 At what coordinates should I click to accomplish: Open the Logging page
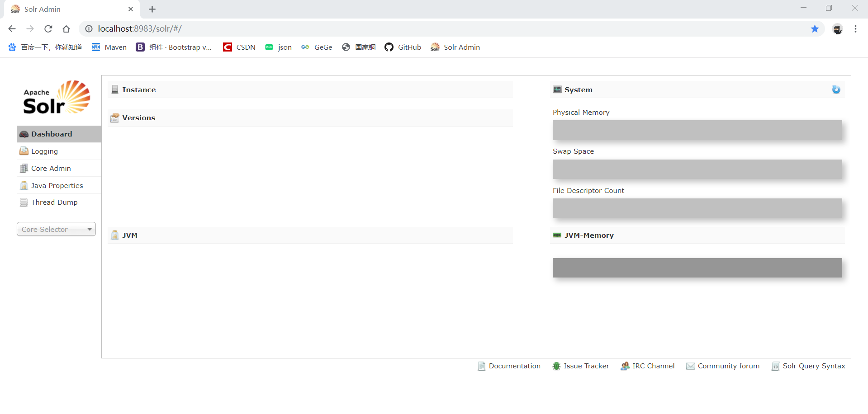(59, 151)
